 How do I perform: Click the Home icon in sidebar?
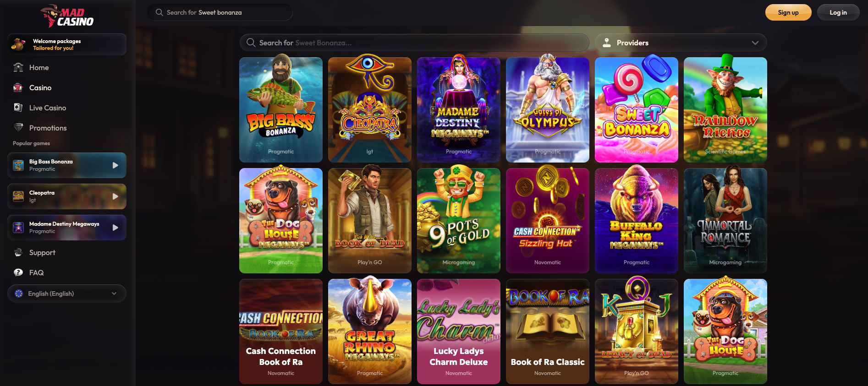18,67
